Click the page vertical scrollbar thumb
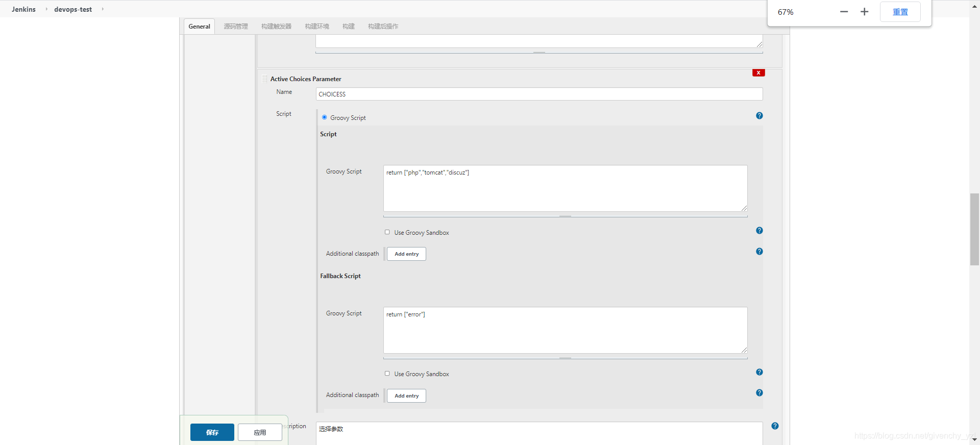Viewport: 980px width, 445px height. pos(974,229)
